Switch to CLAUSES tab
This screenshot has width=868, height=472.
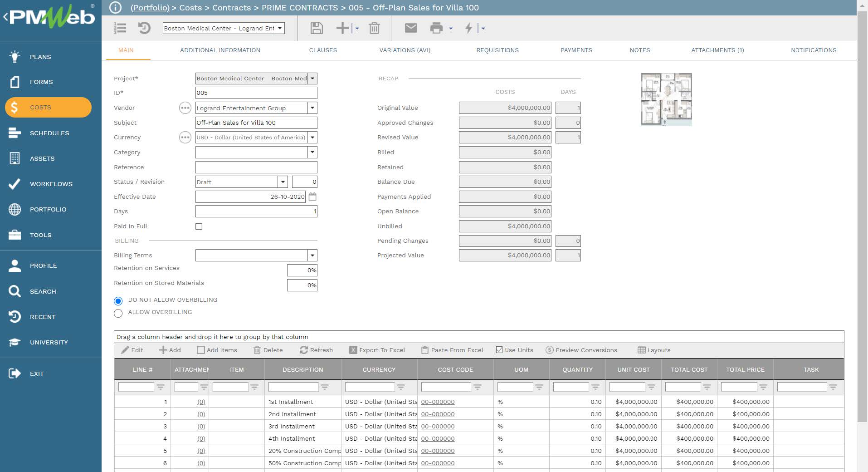[323, 50]
